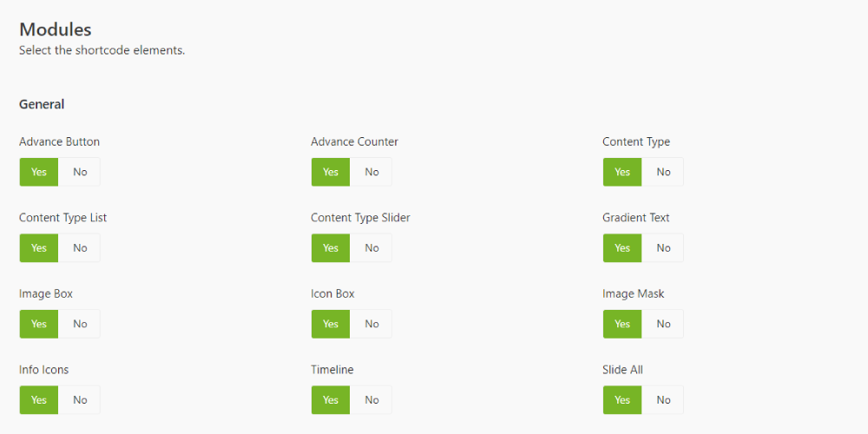The width and height of the screenshot is (868, 434).
Task: Click Yes under Image Mask
Action: tap(622, 324)
